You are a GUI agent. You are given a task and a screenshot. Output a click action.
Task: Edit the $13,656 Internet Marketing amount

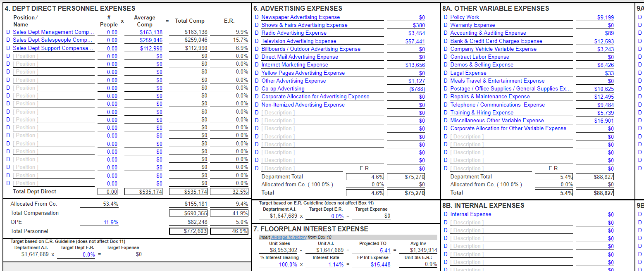point(406,65)
